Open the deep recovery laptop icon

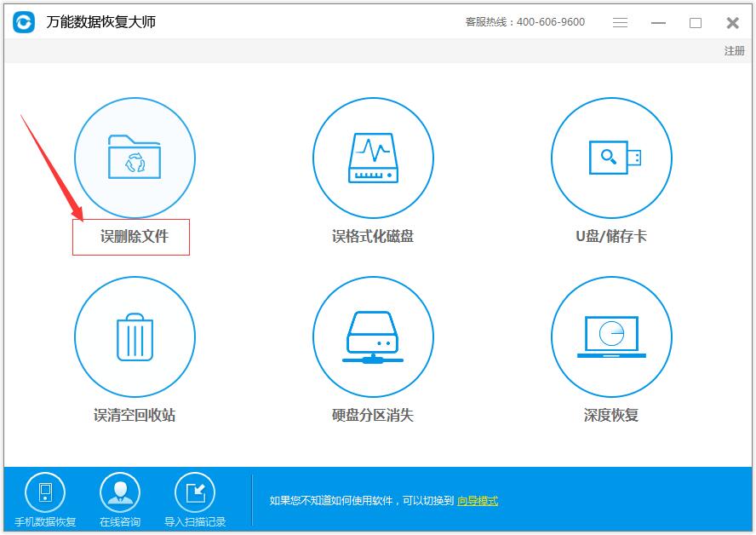coord(611,337)
